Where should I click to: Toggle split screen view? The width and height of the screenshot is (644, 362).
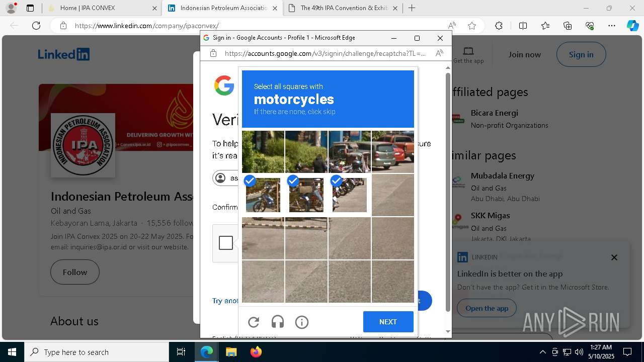[523, 26]
